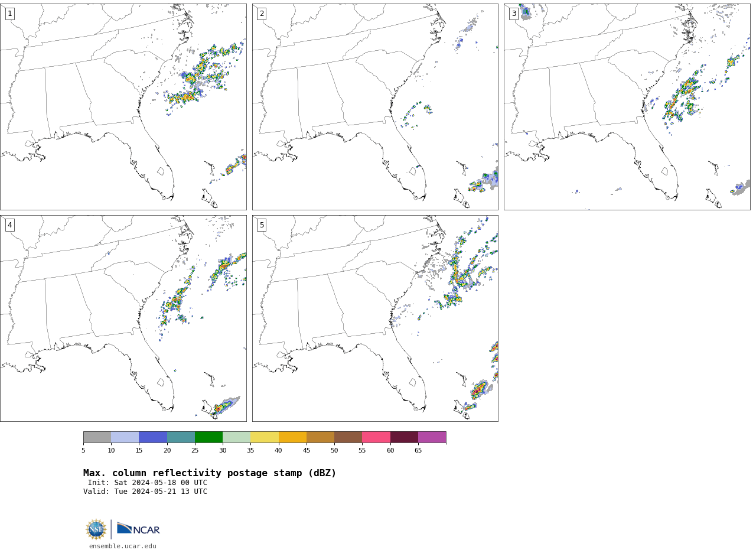Click the maroon 60-65 dBZ swatch
Image resolution: width=756 pixels, height=553 pixels.
[x=404, y=437]
